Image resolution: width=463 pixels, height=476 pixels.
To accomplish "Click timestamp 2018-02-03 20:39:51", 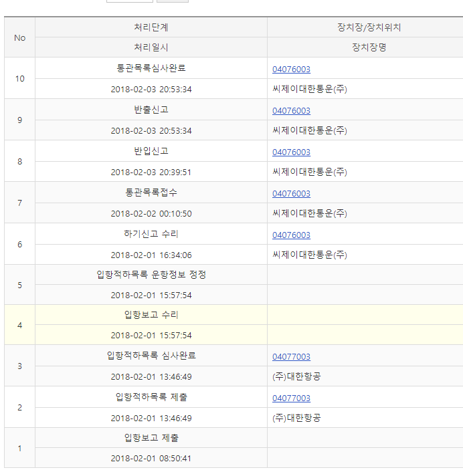I will coord(151,172).
